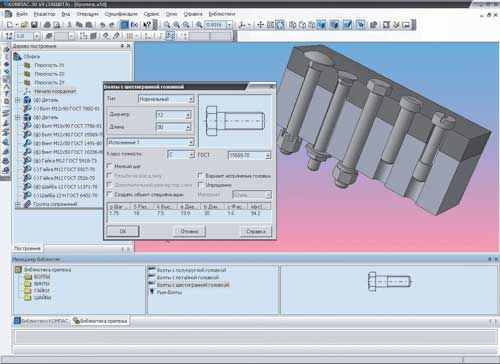Click the Open file toolbar icon
The image size is (500, 364).
pyautogui.click(x=24, y=24)
